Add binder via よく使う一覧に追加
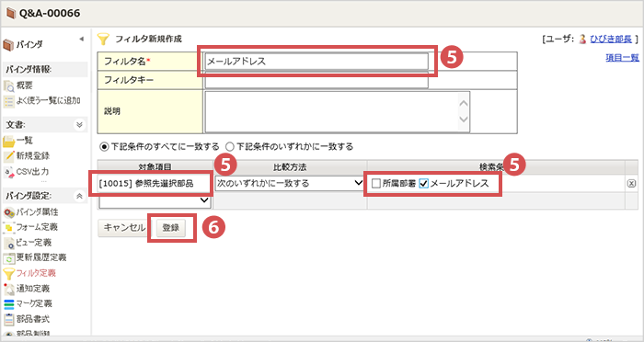 [x=48, y=100]
